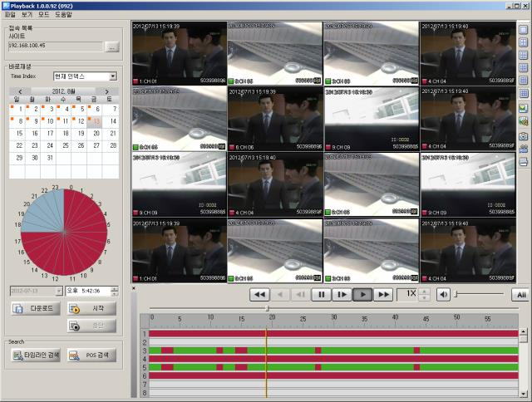This screenshot has width=532, height=402.
Task: Select date 31 in the calendar
Action: pyautogui.click(x=48, y=158)
